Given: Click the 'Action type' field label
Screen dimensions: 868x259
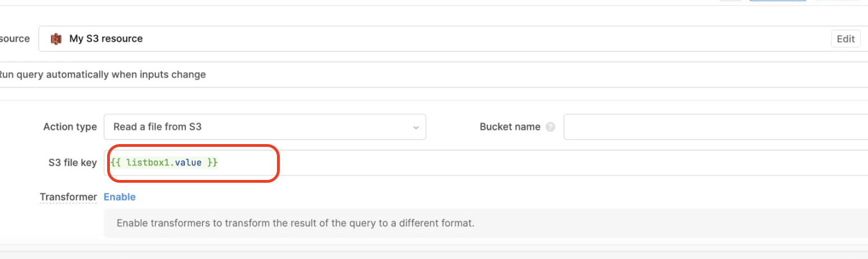Looking at the screenshot, I should [70, 127].
